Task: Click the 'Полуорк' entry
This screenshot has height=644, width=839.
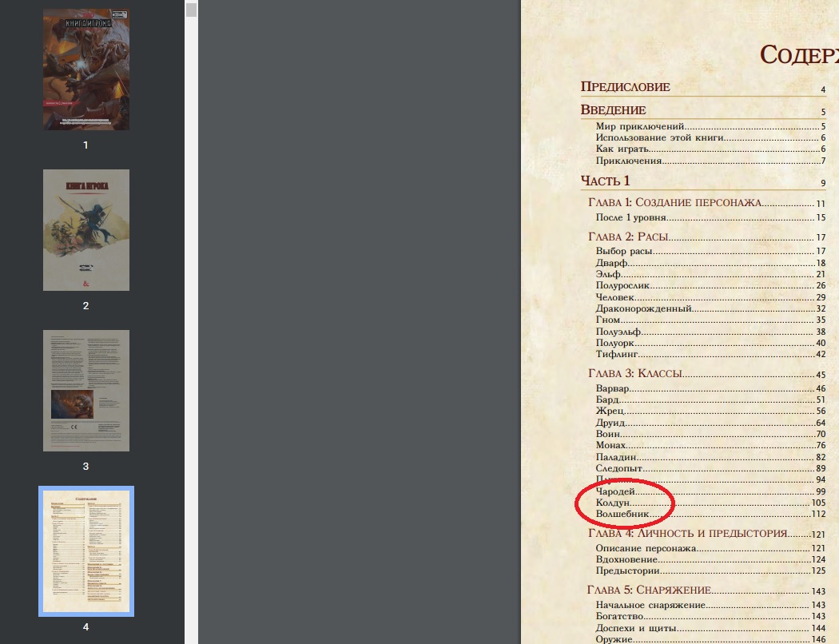Action: pos(614,342)
